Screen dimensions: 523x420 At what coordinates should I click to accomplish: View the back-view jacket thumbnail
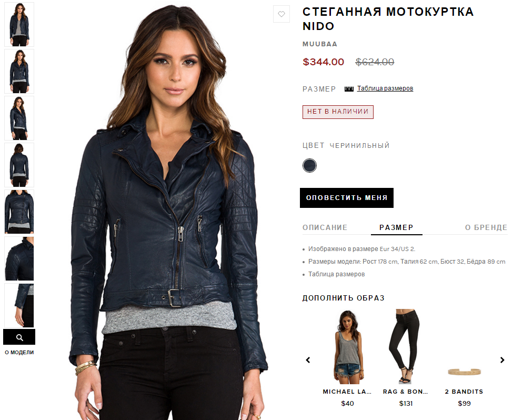(19, 165)
